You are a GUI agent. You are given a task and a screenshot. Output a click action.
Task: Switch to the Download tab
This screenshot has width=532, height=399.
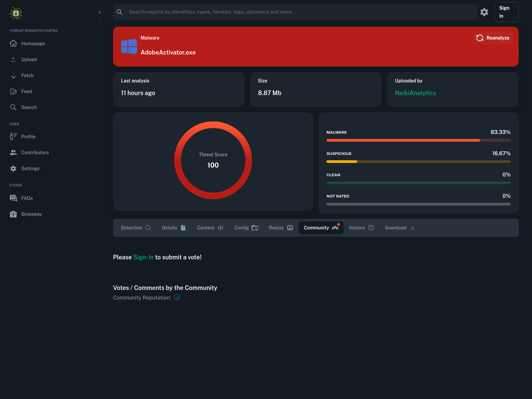400,228
